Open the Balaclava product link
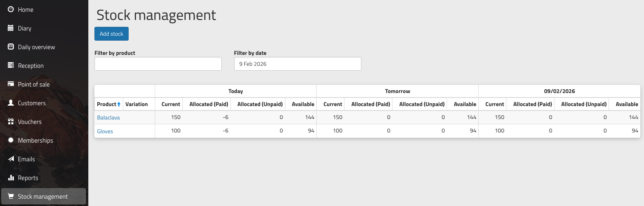This screenshot has width=644, height=206. tap(108, 118)
